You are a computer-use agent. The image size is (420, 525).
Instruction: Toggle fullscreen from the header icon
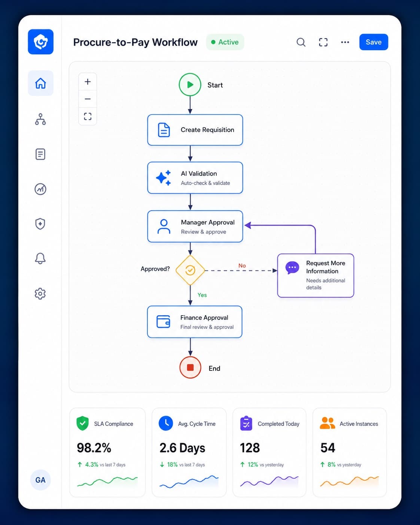point(323,42)
